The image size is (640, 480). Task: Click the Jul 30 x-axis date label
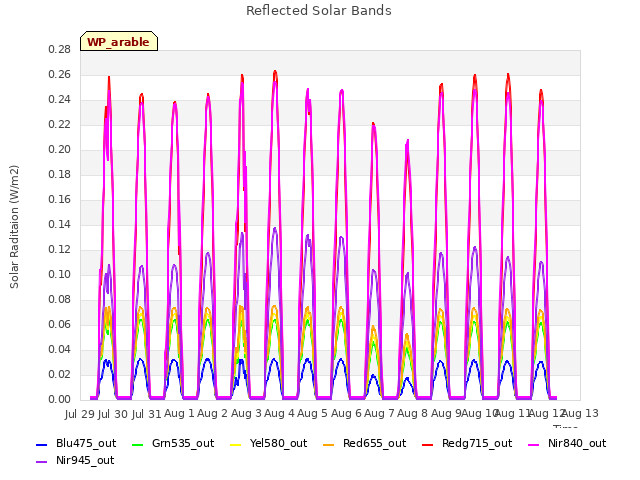tap(113, 414)
